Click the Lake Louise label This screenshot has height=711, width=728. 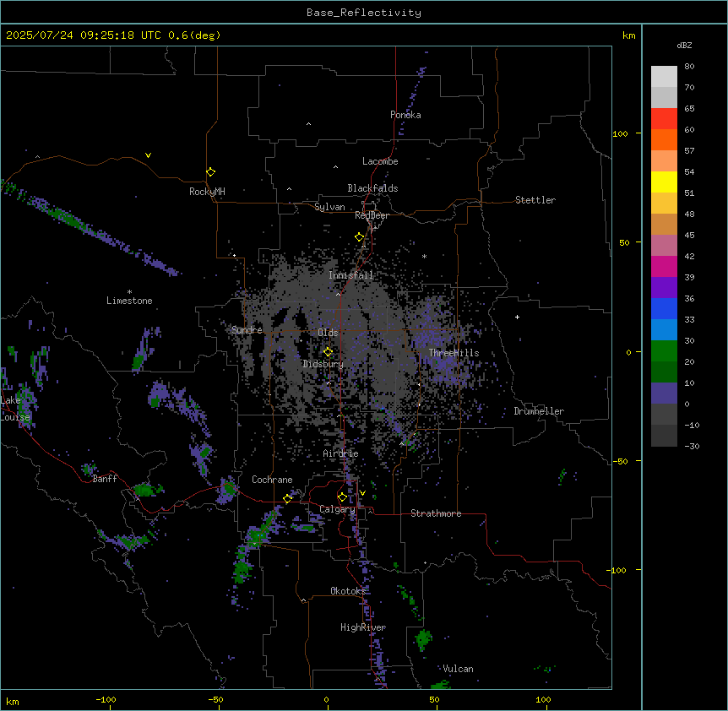(14, 409)
